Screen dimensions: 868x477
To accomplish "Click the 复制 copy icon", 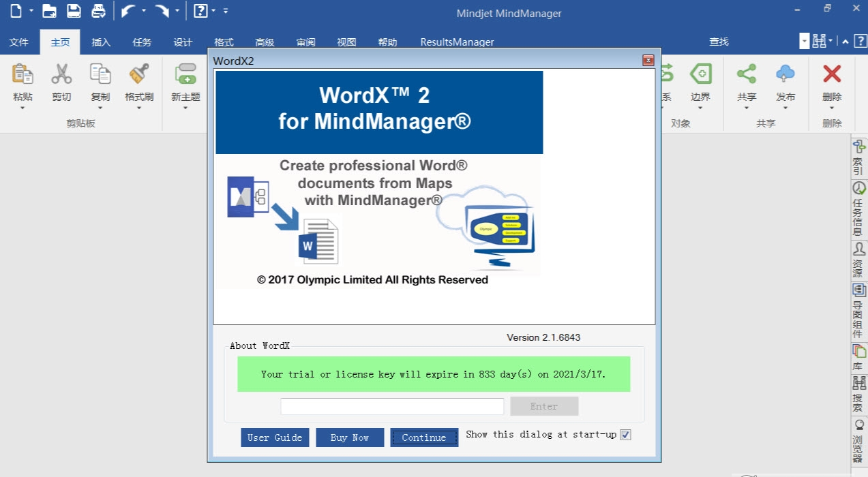I will tap(100, 74).
